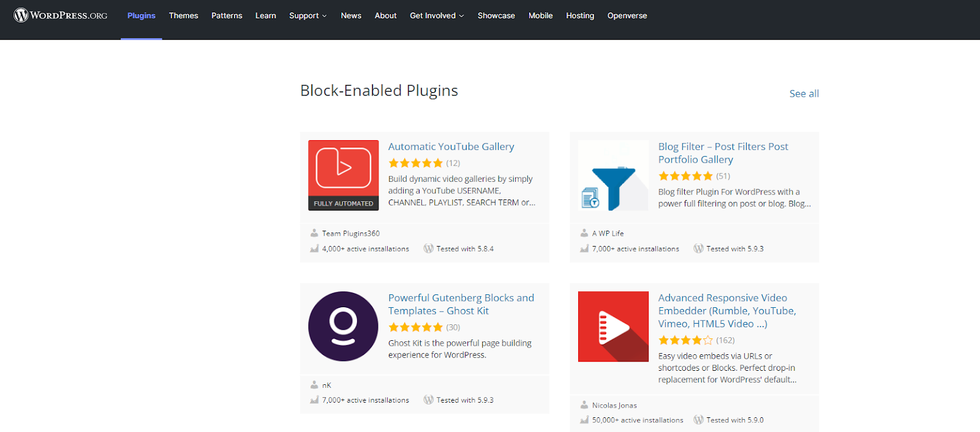
Task: Open the Hosting nav item
Action: (x=580, y=15)
